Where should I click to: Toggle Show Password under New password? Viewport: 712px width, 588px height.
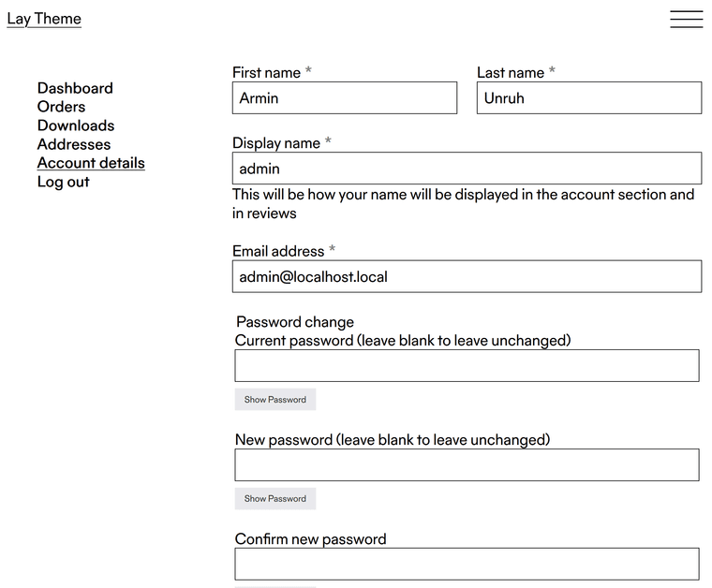[x=275, y=499]
